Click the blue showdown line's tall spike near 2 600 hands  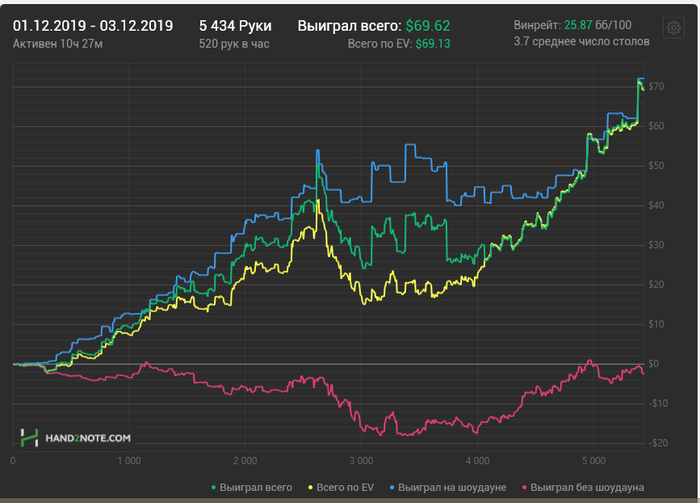pyautogui.click(x=318, y=152)
